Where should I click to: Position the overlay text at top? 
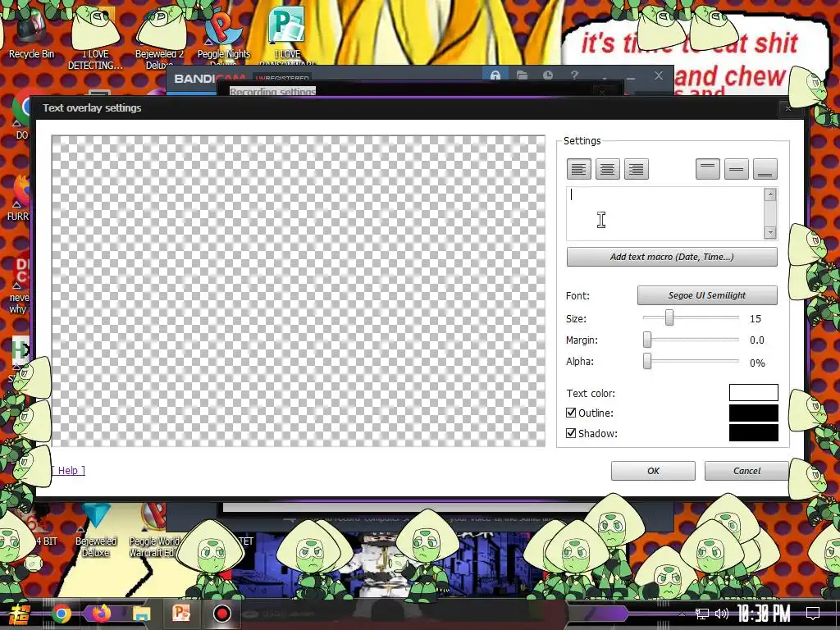click(x=708, y=169)
